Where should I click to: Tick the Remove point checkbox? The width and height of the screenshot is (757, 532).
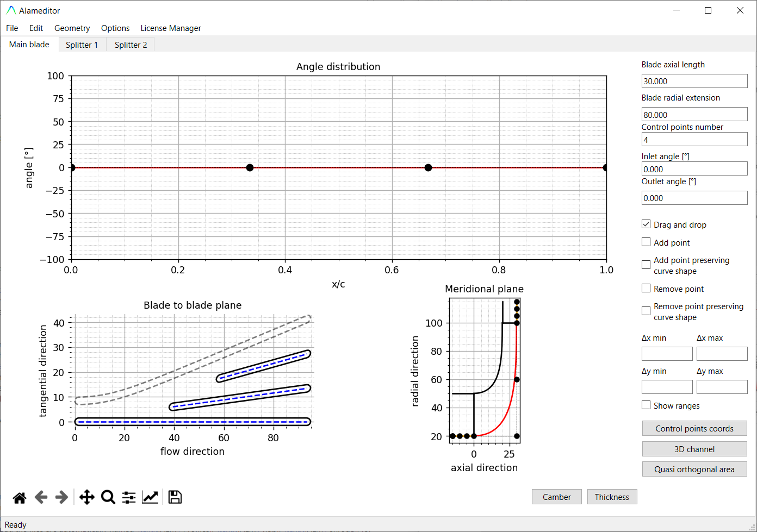click(646, 289)
